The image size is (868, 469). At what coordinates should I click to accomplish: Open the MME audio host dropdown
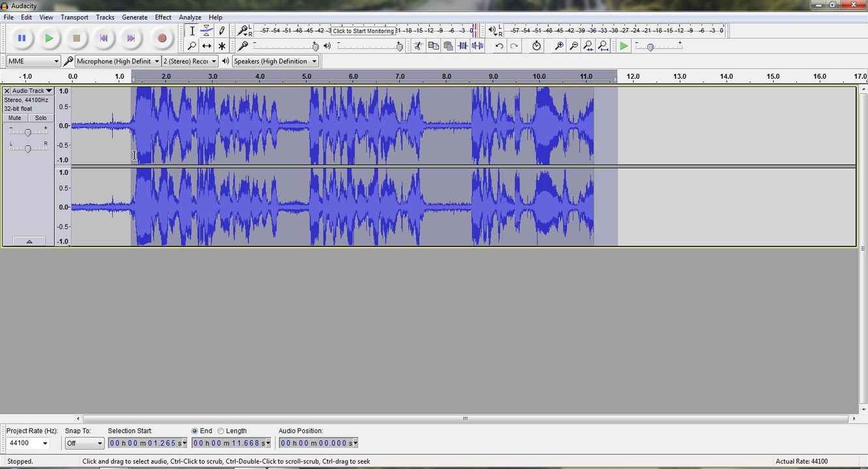click(x=33, y=61)
